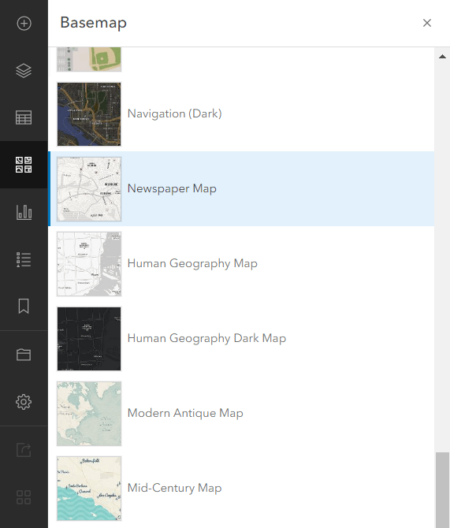
Task: Open the Tables sidebar icon
Action: pyautogui.click(x=24, y=118)
